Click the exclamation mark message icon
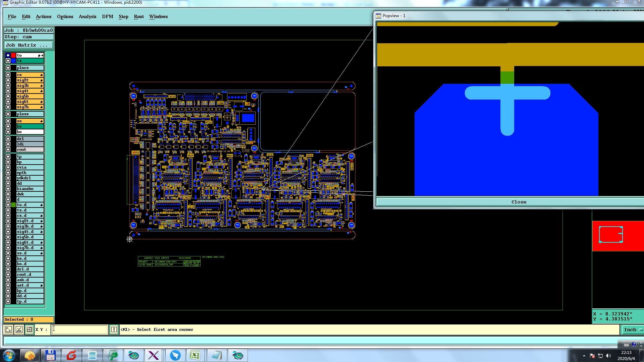Screen dimensions: 644x362 (x=114, y=329)
